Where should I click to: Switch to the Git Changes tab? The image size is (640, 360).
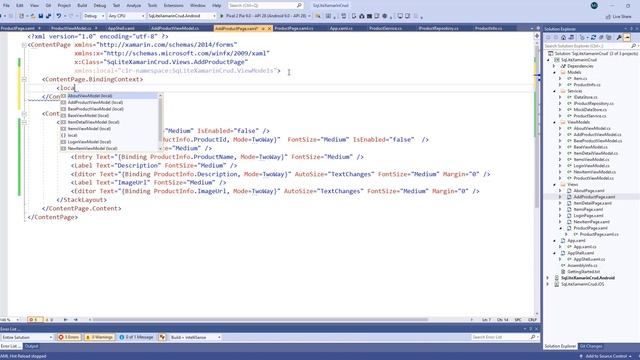pyautogui.click(x=591, y=346)
